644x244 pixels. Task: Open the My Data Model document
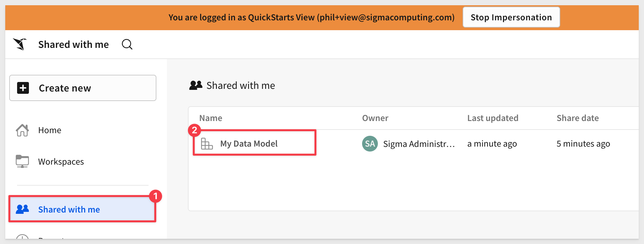coord(249,144)
